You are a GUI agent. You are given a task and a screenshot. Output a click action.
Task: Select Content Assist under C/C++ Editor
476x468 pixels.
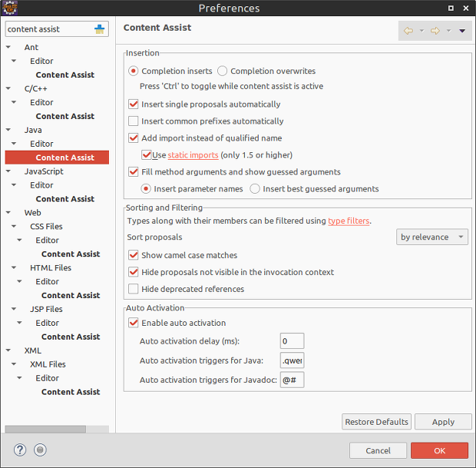click(65, 116)
